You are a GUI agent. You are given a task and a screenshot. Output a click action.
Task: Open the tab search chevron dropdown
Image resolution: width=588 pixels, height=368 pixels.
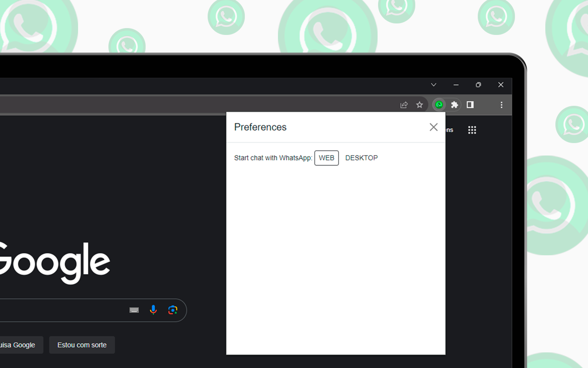coord(433,85)
